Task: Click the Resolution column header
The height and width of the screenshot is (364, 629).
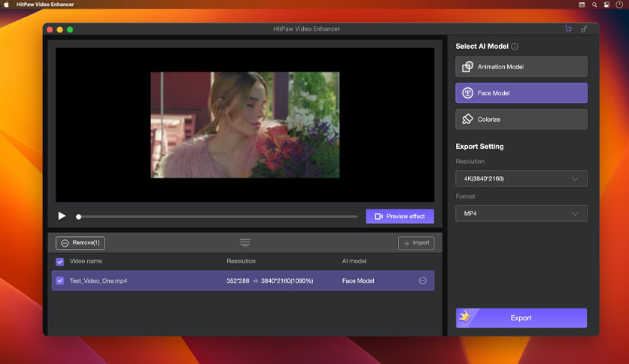Action: (241, 261)
